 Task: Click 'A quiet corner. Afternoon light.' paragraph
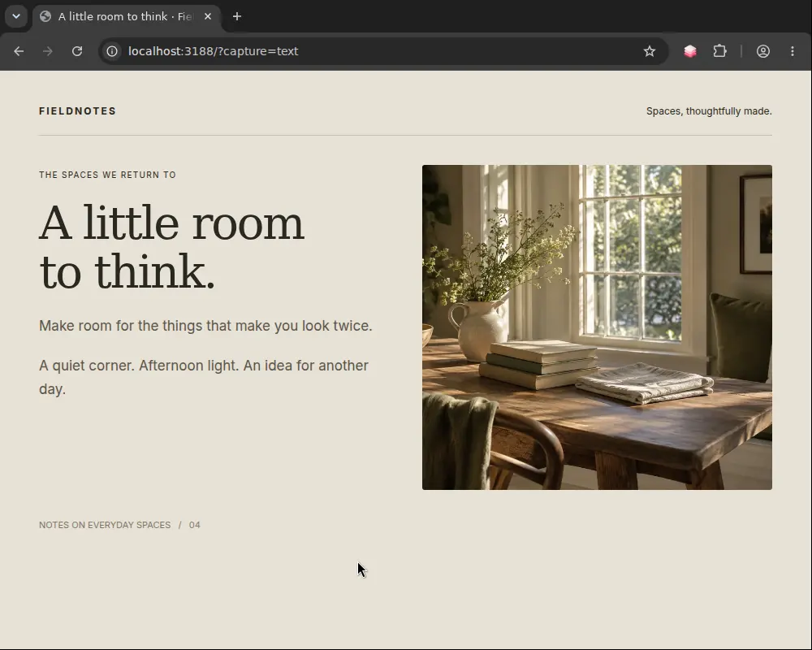[x=204, y=377]
